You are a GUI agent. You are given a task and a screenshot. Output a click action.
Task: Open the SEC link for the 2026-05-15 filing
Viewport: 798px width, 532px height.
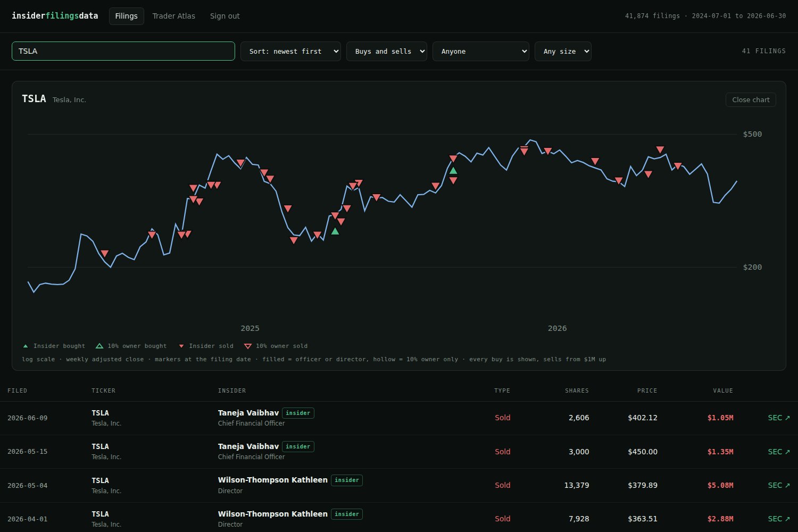point(779,452)
